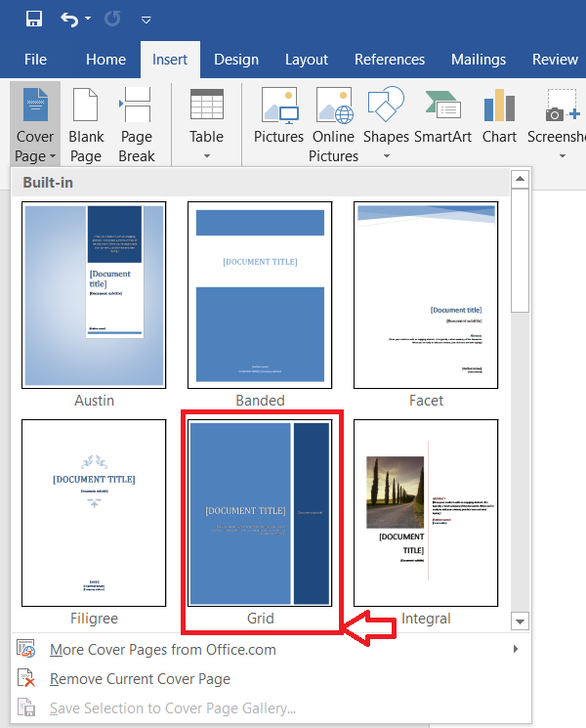Pick the Integral cover page thumbnail
Viewport: 586px width, 728px height.
426,513
